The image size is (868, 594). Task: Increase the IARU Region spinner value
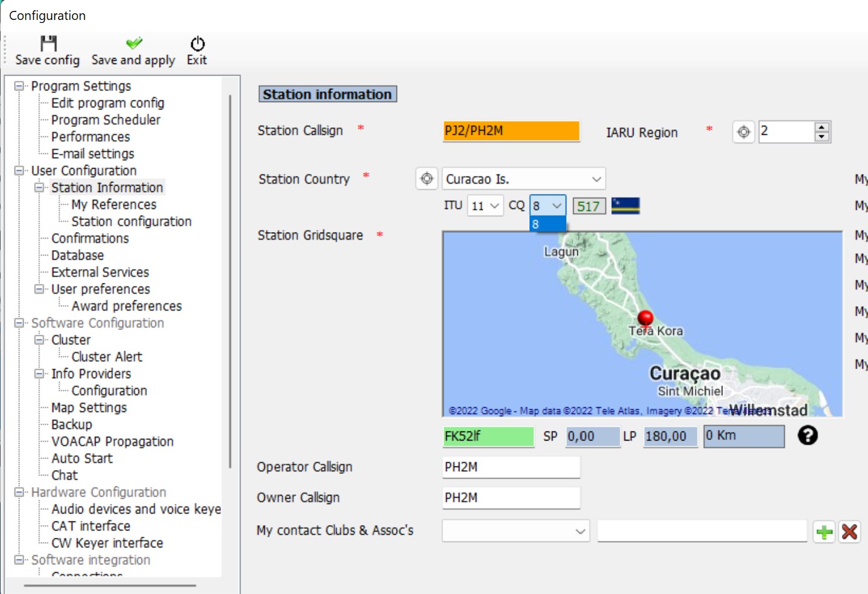(x=821, y=127)
